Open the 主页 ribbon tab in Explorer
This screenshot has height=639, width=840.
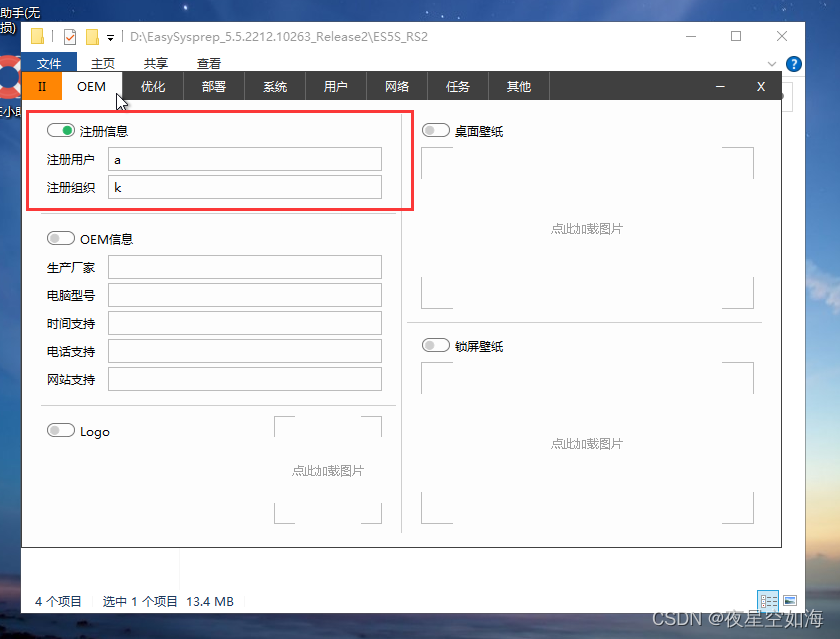(x=102, y=62)
